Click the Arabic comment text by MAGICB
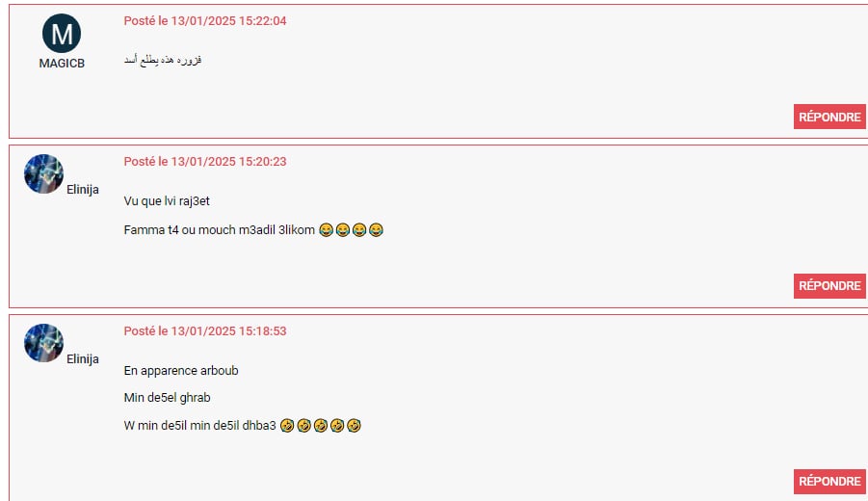The image size is (868, 501). (x=163, y=60)
